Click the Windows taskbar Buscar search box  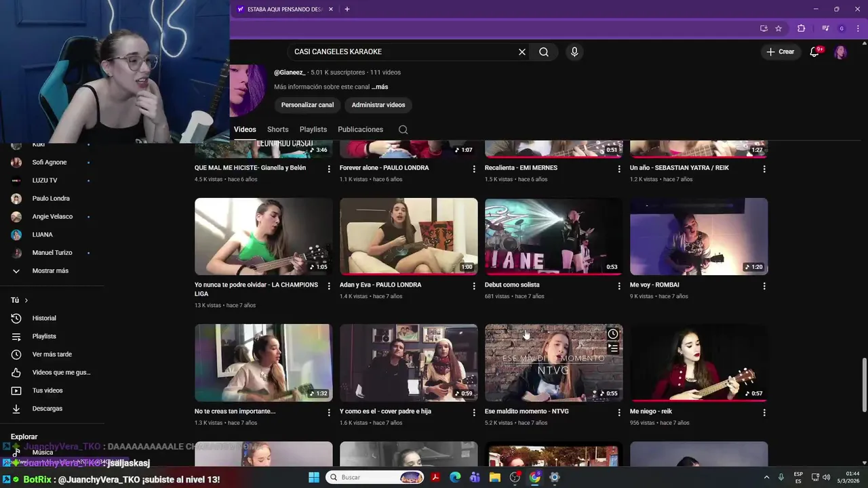coord(376,477)
